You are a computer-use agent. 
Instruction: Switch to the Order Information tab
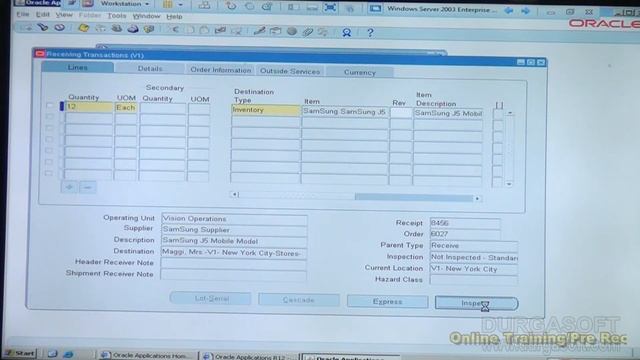point(221,70)
